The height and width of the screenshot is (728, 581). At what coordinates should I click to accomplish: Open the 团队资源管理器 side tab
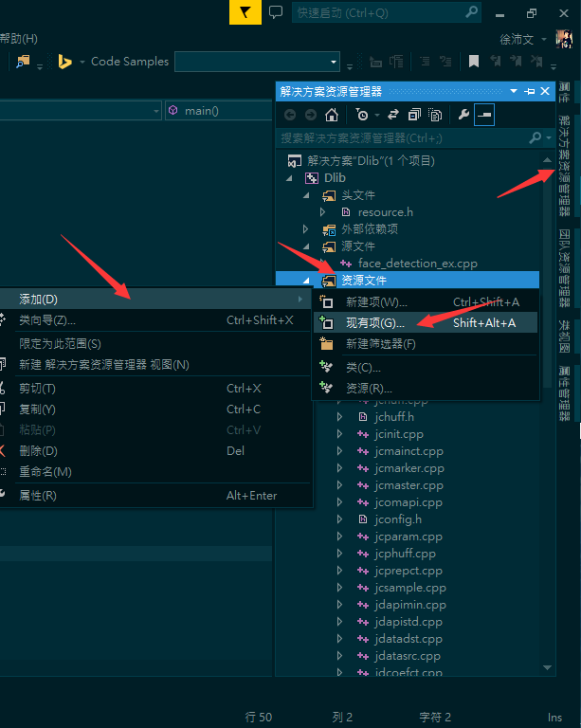(x=565, y=267)
